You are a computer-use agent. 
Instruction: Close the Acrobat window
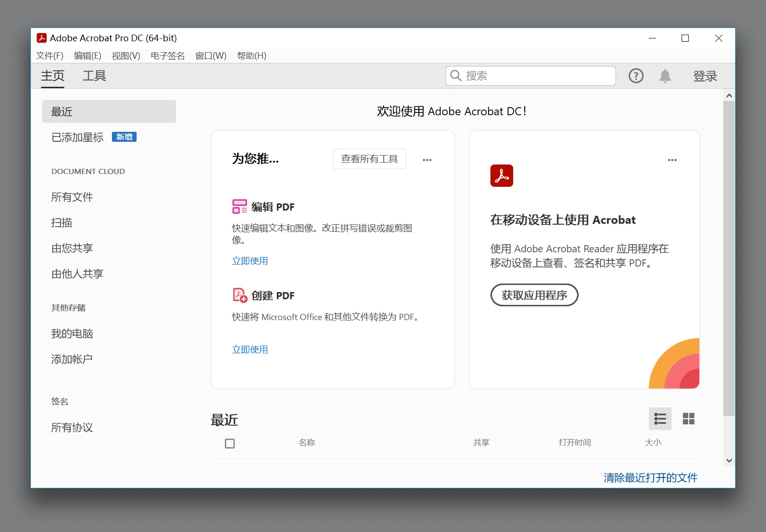coord(719,38)
